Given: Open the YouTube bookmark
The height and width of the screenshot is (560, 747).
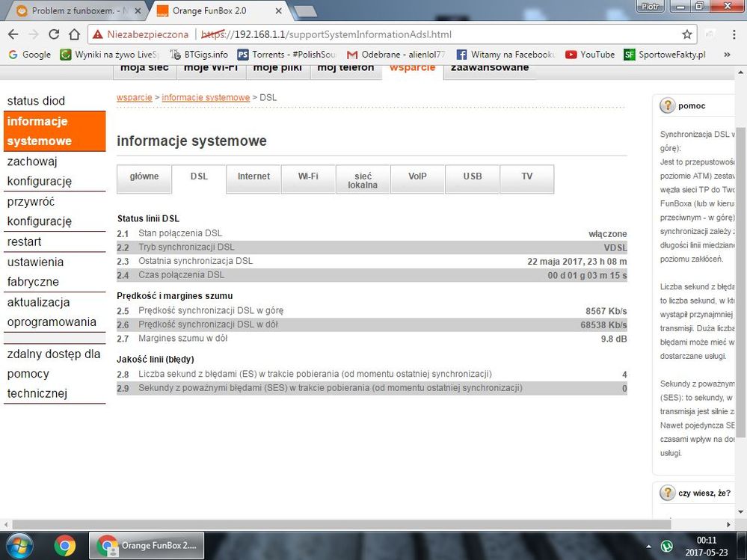Looking at the screenshot, I should click(x=590, y=55).
